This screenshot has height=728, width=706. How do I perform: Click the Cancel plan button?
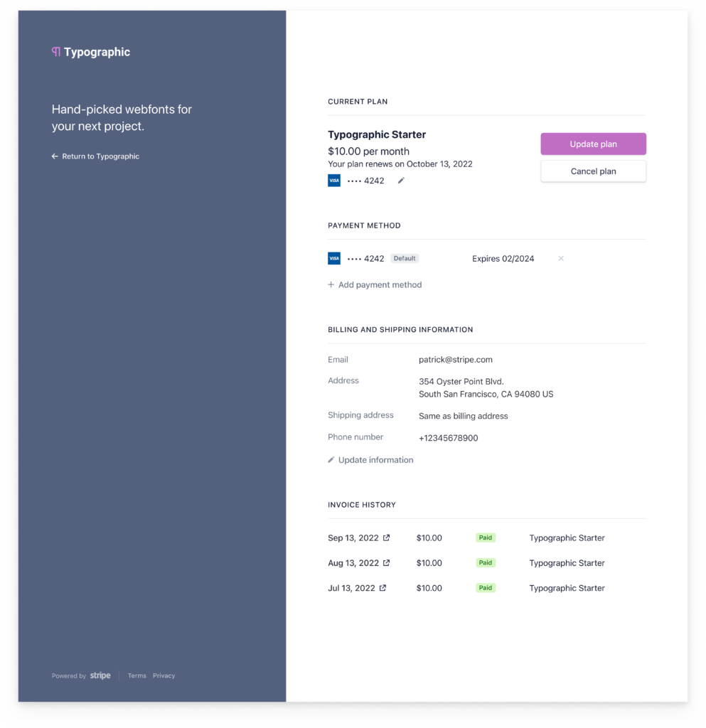click(x=593, y=171)
